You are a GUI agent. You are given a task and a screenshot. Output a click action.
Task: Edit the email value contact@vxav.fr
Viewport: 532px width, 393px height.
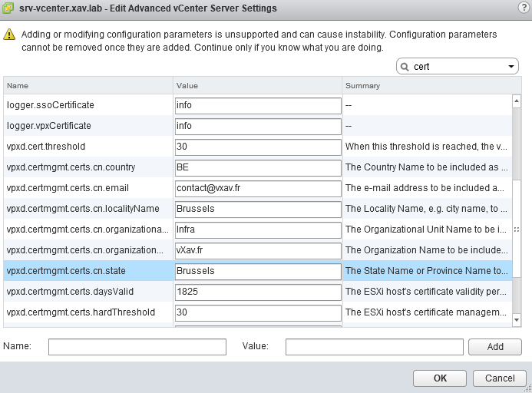258,188
